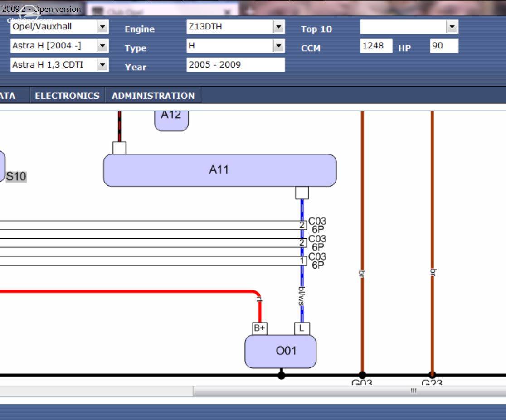Screen dimensions: 506x420
Task: Open the ADMINISTRATION tab
Action: click(x=153, y=96)
